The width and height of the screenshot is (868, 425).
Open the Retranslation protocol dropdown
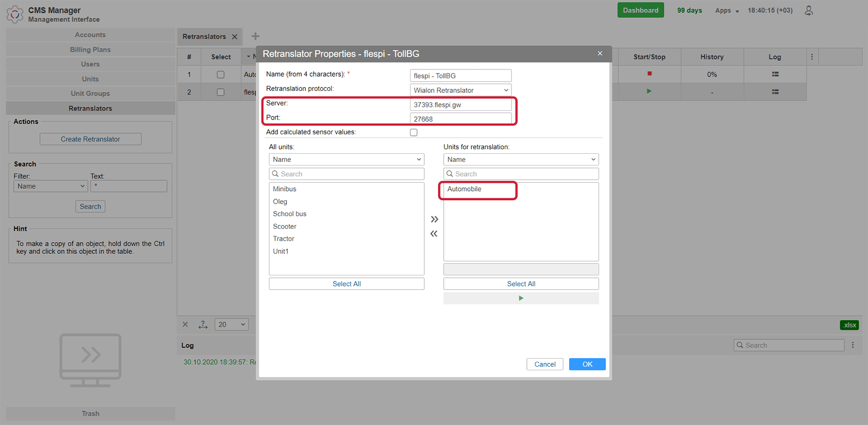pyautogui.click(x=461, y=90)
